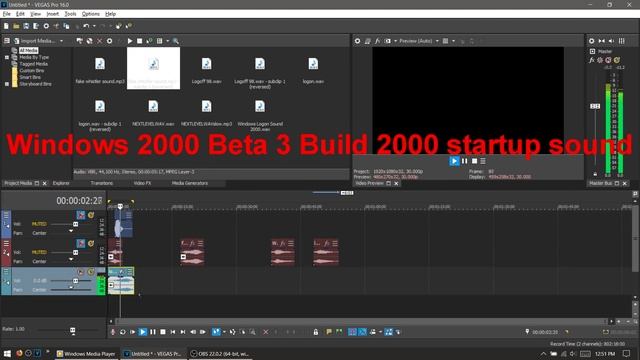This screenshot has height=360, width=640.
Task: Click the timeline transport Play button
Action: click(142, 332)
